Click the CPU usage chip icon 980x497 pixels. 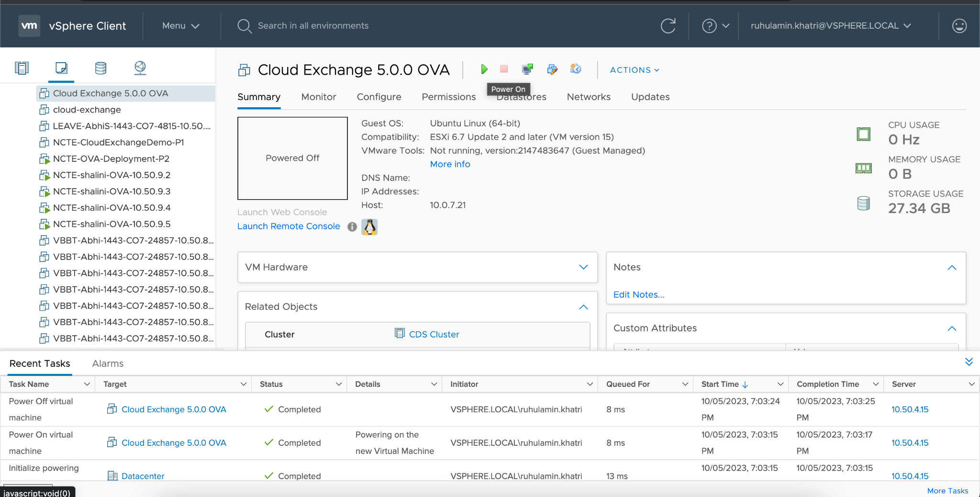(x=864, y=134)
